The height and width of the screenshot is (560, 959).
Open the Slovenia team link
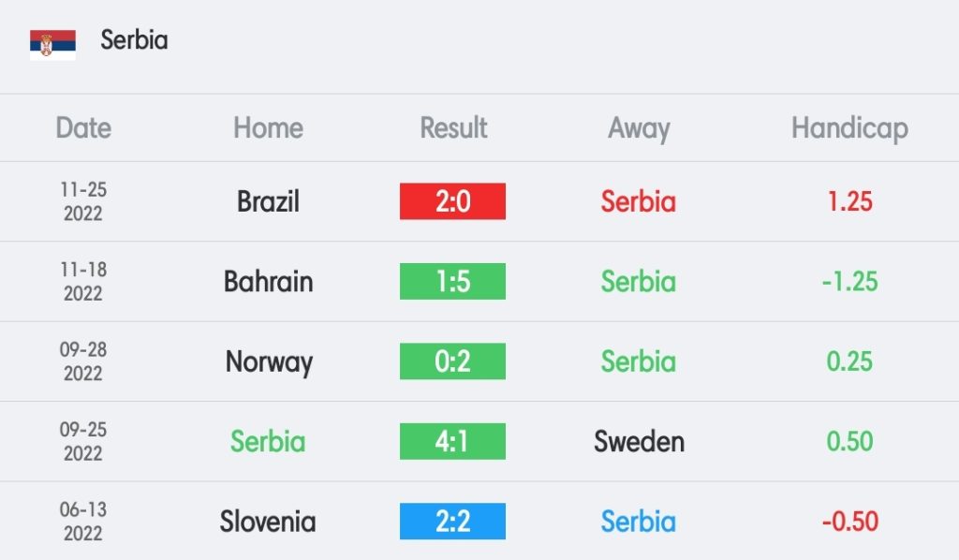click(x=268, y=522)
